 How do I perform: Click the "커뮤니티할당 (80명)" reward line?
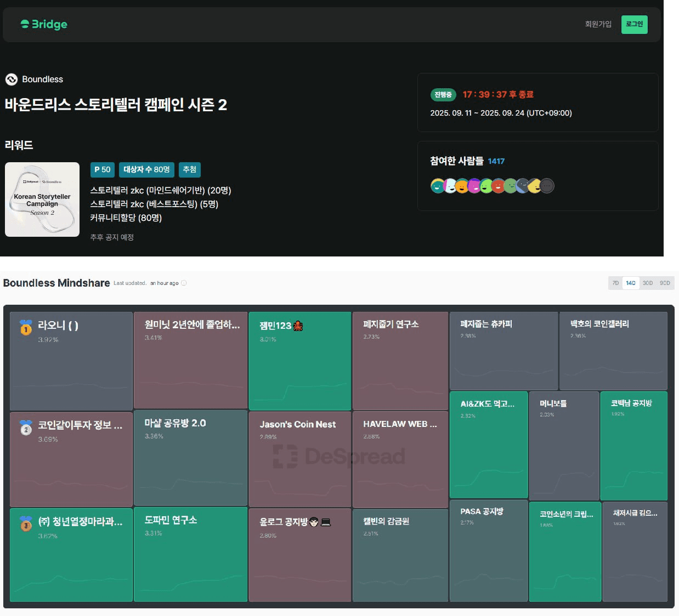point(126,218)
